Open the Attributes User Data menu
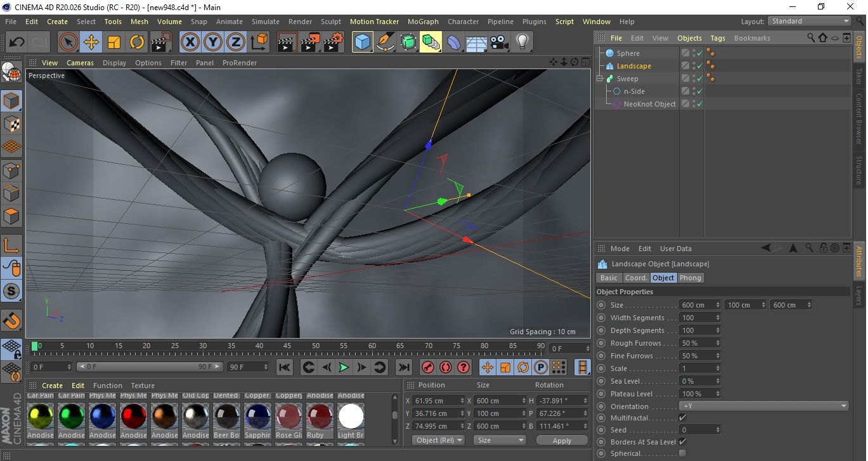Image resolution: width=868 pixels, height=461 pixels. click(676, 249)
